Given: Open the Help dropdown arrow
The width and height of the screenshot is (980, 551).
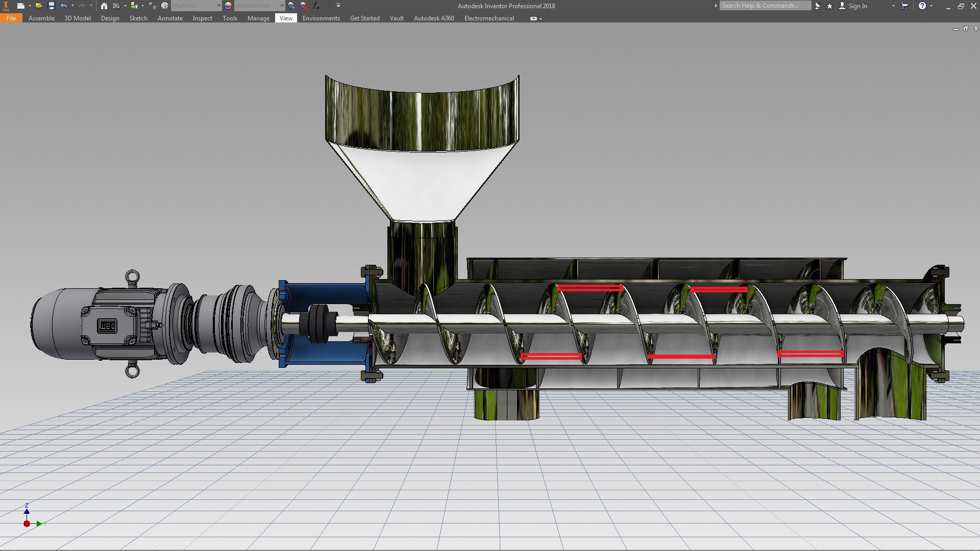Looking at the screenshot, I should (x=932, y=6).
